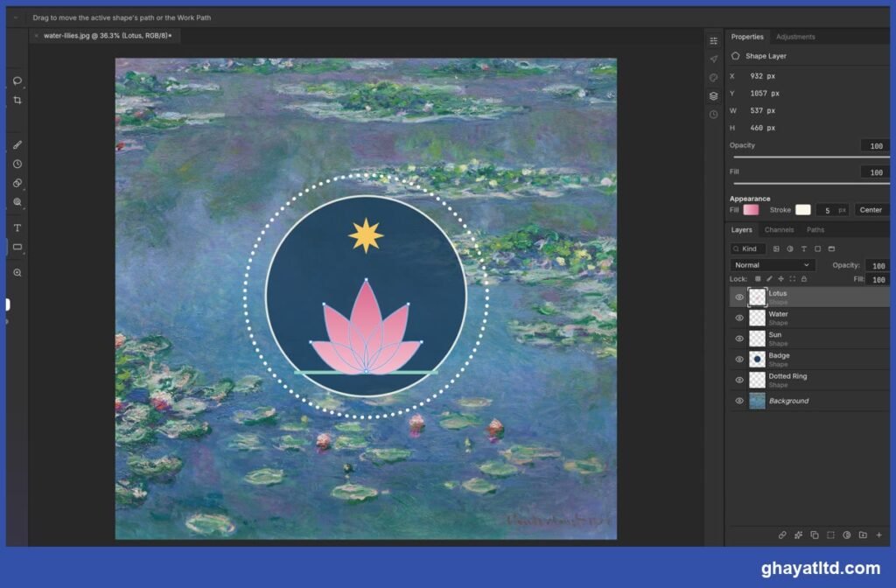The image size is (896, 588).
Task: Add a new layer with plus icon
Action: 878,535
